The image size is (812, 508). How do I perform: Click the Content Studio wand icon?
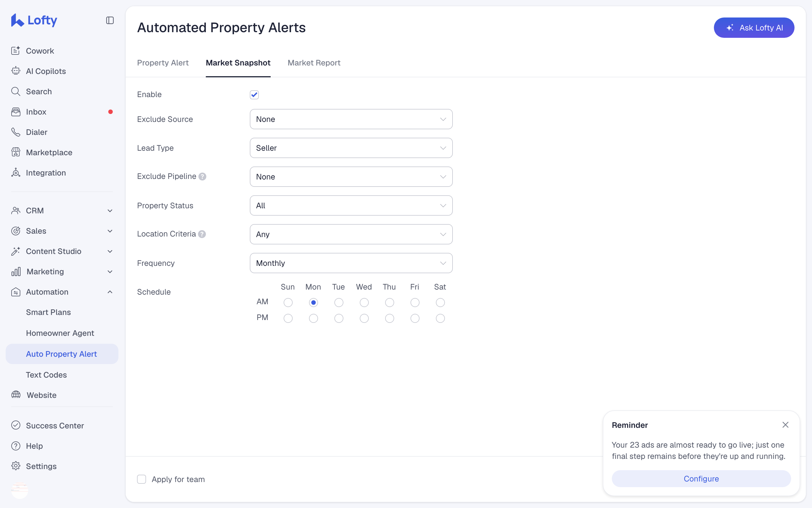pos(16,251)
